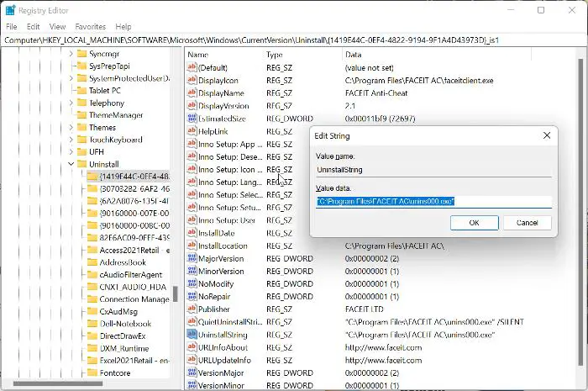
Task: Click the Publisher value string icon
Action: click(192, 309)
